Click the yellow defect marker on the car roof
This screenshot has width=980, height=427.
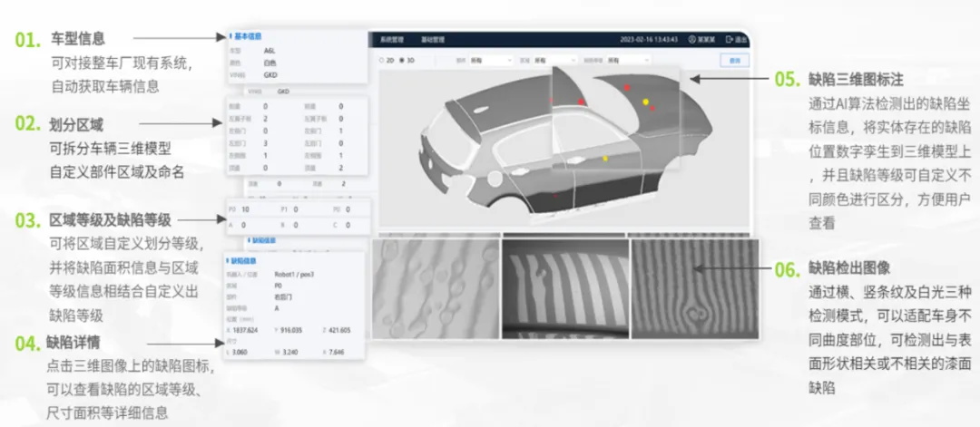click(x=646, y=102)
